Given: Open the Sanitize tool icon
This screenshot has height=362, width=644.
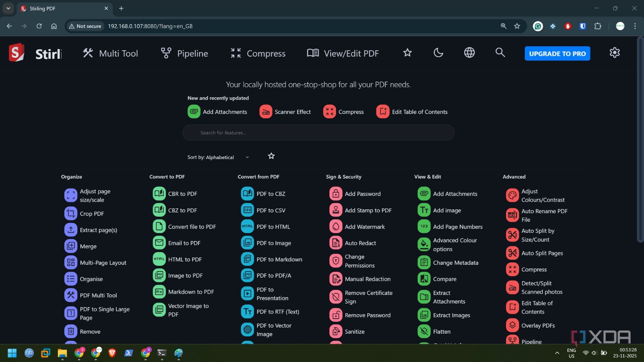Looking at the screenshot, I should pos(336,331).
